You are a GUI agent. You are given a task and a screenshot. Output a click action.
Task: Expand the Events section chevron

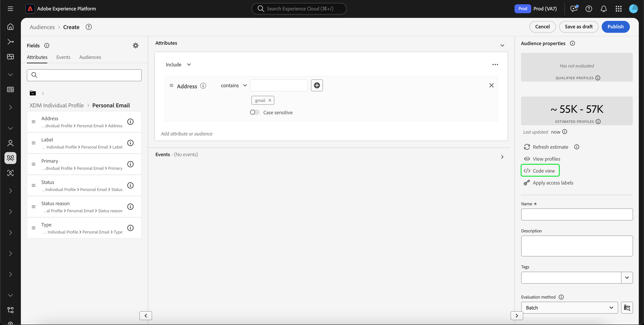[x=502, y=157]
